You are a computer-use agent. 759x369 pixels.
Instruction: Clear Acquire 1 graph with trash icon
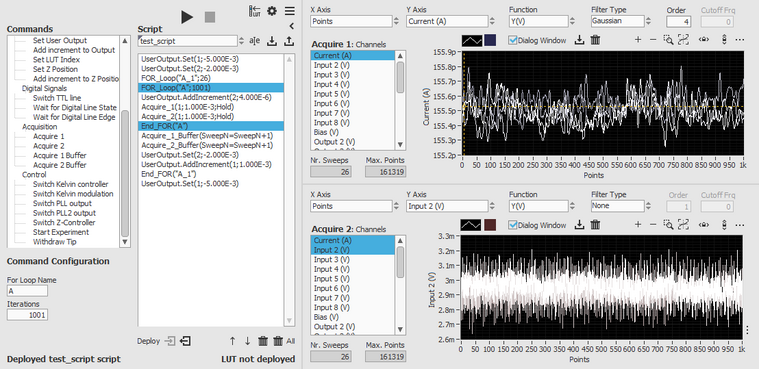(x=595, y=40)
